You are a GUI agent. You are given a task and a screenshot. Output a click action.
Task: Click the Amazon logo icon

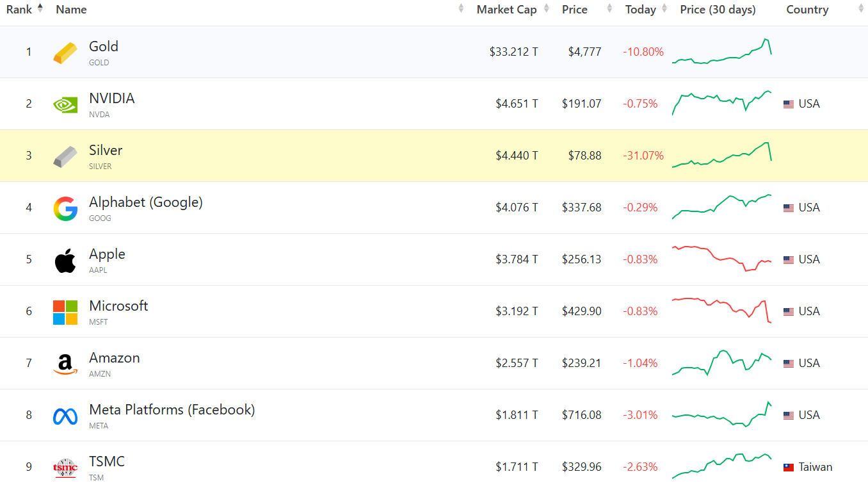65,364
